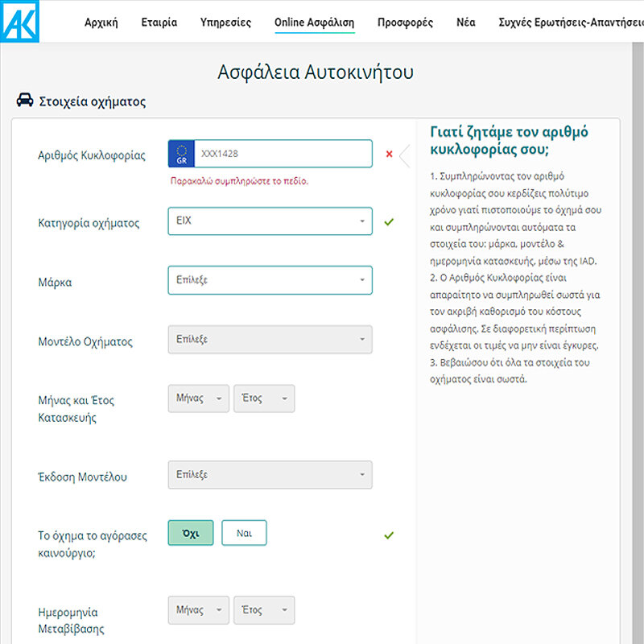Click the red X error icon
The image size is (644, 644).
(389, 154)
